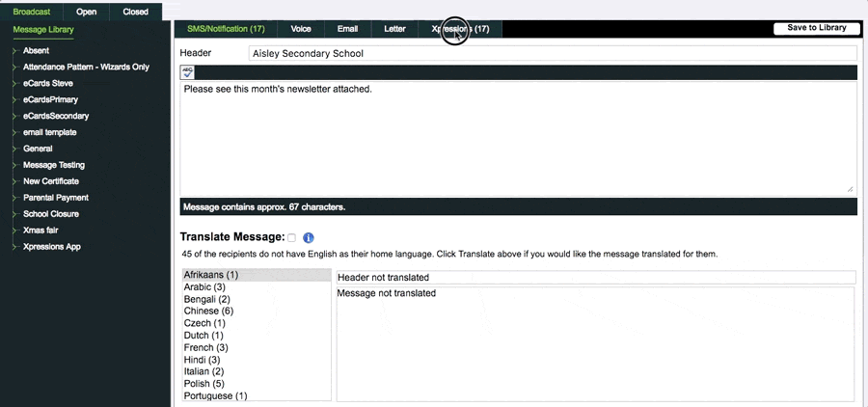Open the Translate Message info icon
868x407 pixels.
(309, 237)
